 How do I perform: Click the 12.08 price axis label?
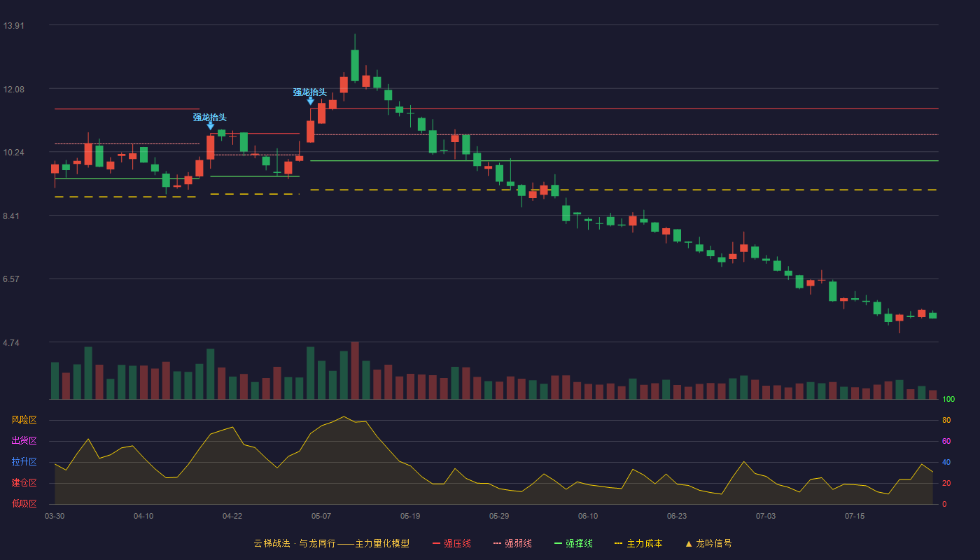tap(13, 90)
